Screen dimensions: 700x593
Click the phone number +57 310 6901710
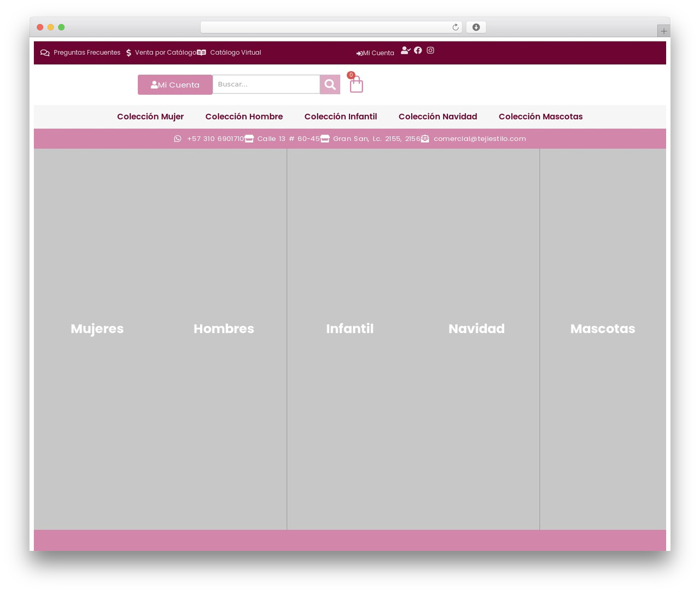coord(215,139)
